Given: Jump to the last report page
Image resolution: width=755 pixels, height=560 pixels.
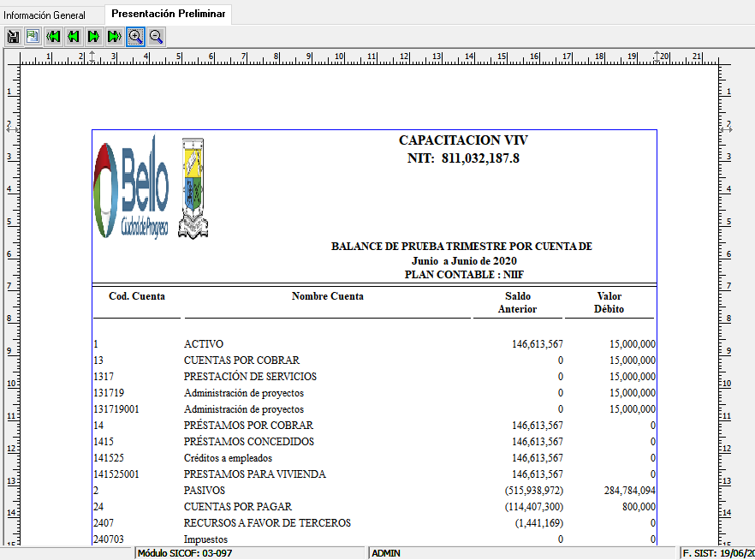Looking at the screenshot, I should 115,36.
